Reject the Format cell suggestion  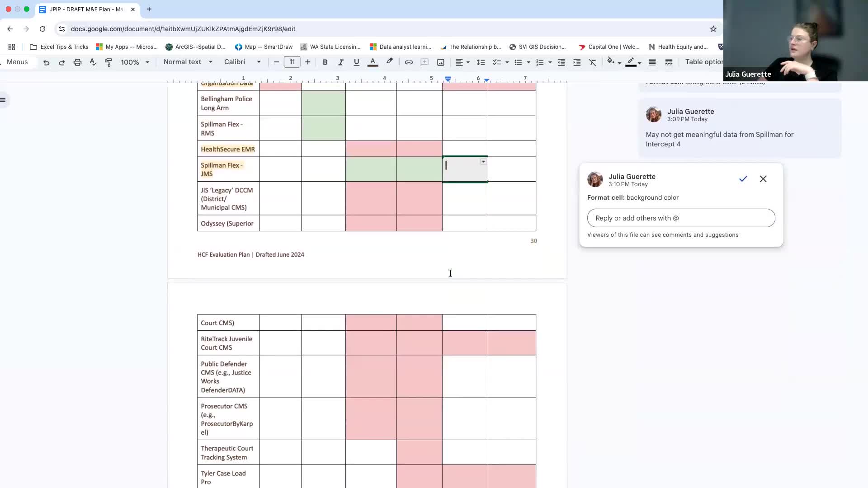(x=763, y=179)
